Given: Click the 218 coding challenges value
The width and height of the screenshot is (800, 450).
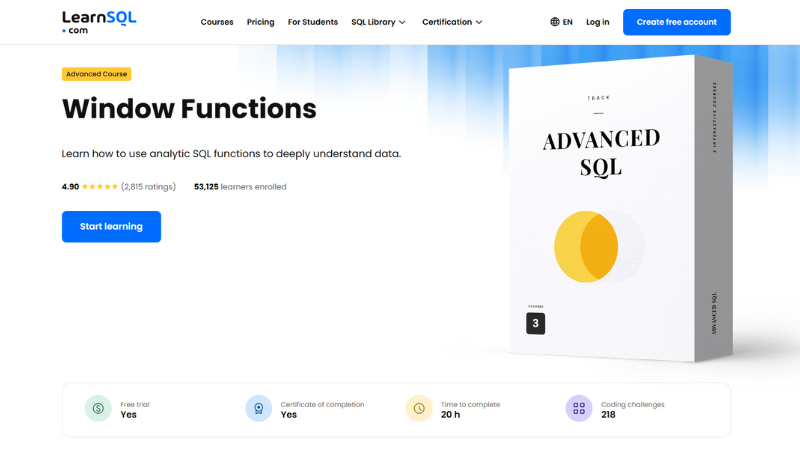Looking at the screenshot, I should 608,415.
